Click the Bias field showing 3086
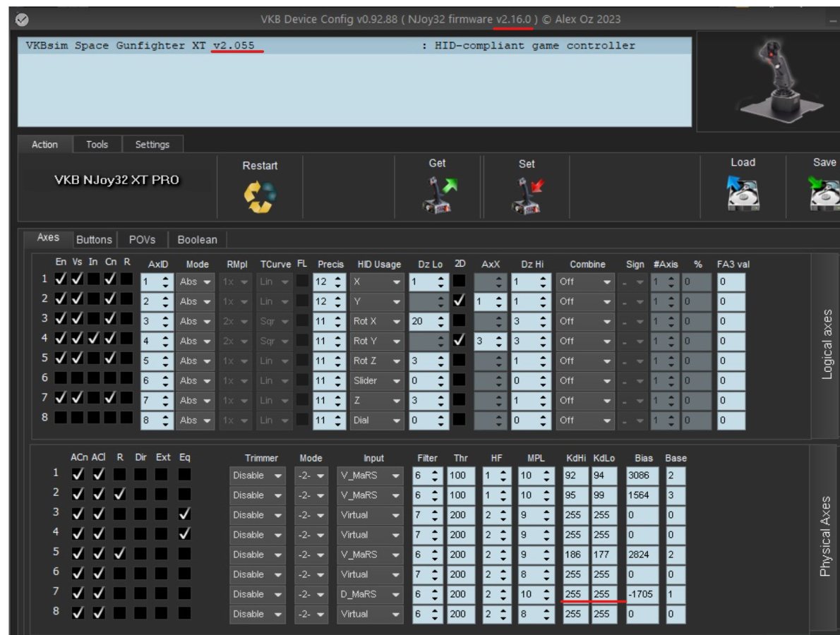The image size is (840, 635). tap(642, 476)
